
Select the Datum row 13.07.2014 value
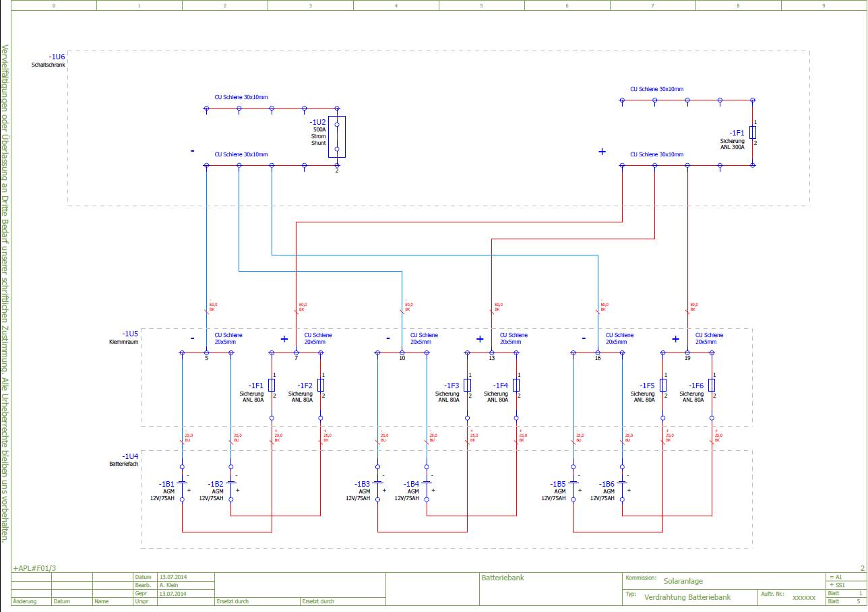(173, 577)
